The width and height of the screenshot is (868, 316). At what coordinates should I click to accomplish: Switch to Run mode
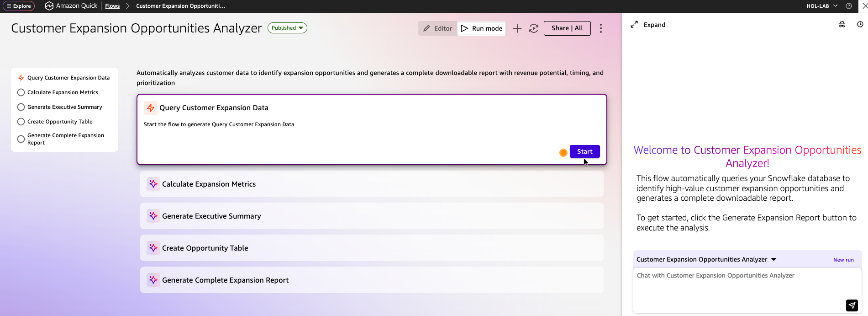tap(482, 28)
